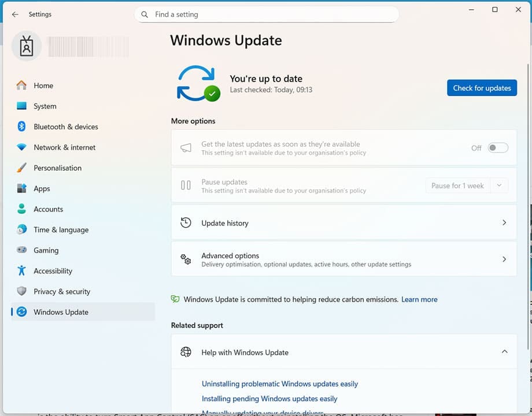Click the Personalisation paintbrush icon

tap(21, 168)
